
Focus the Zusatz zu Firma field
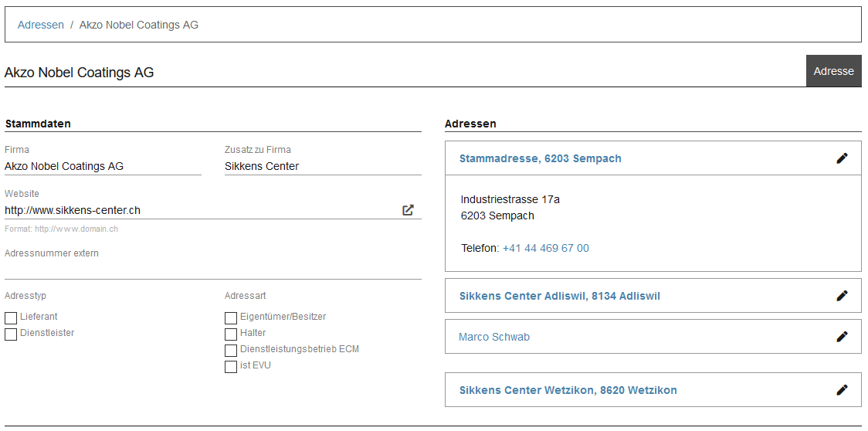323,166
